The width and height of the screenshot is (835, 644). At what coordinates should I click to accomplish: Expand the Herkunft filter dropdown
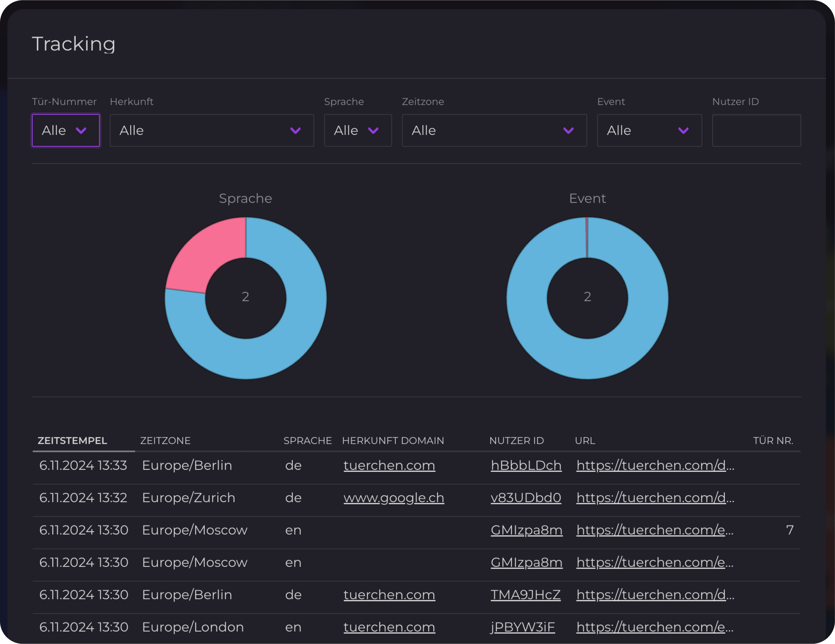[x=211, y=130]
